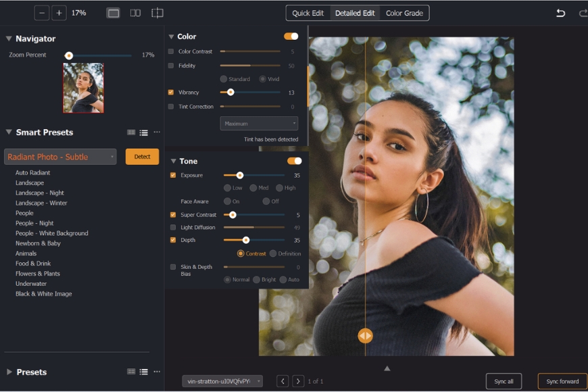
Task: Switch to the Color Grade tab
Action: (404, 13)
